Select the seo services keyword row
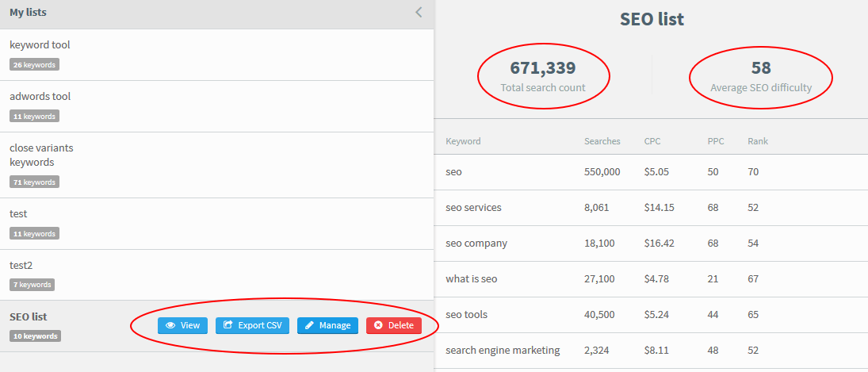The image size is (868, 372). (651, 208)
